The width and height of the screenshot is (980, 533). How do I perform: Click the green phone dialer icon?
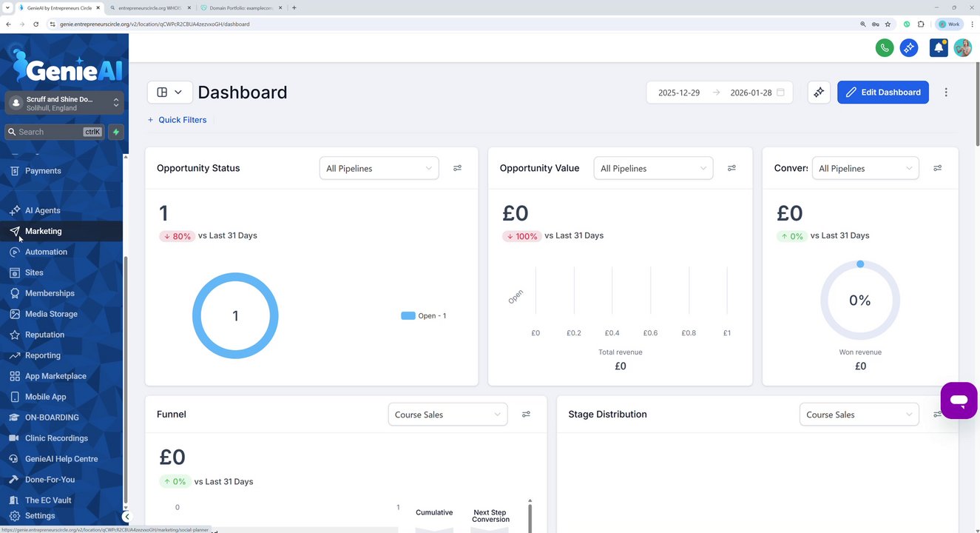click(x=884, y=47)
